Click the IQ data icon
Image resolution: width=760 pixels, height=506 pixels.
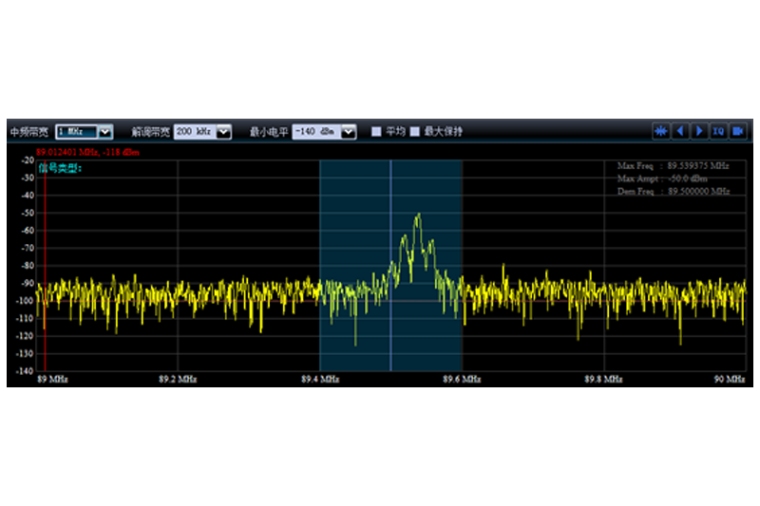pyautogui.click(x=718, y=131)
